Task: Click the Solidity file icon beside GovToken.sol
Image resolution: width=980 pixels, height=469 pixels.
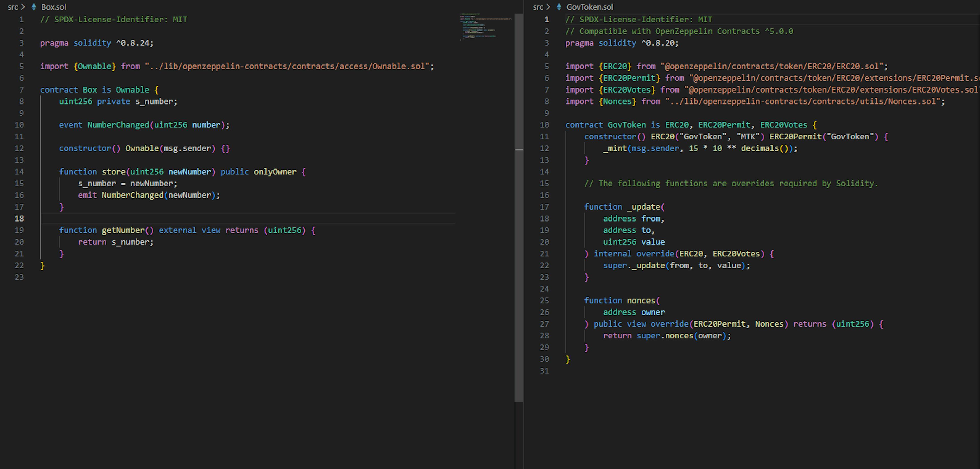Action: coord(559,7)
